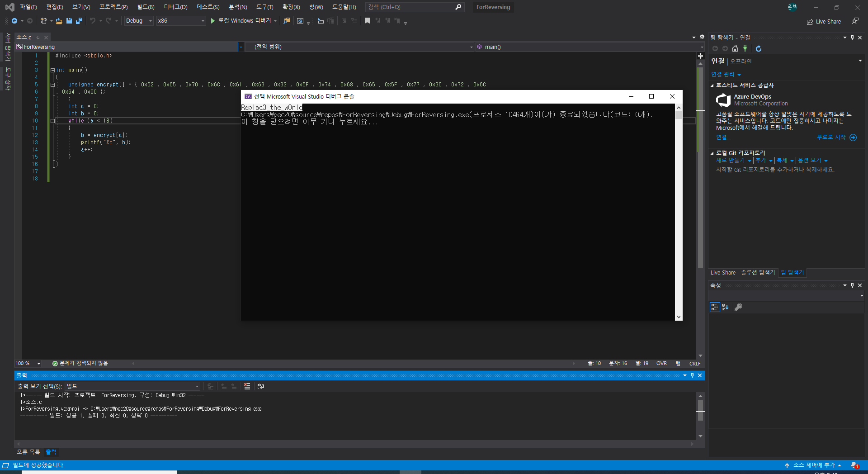This screenshot has height=474, width=868.
Task: Open the 파일(F) menu
Action: tap(28, 7)
